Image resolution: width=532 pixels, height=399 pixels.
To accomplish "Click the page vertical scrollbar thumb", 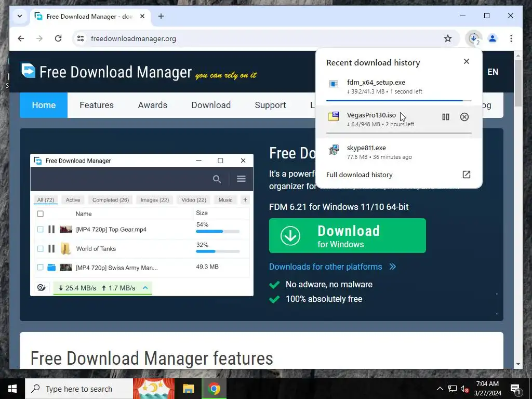I will coord(518,83).
